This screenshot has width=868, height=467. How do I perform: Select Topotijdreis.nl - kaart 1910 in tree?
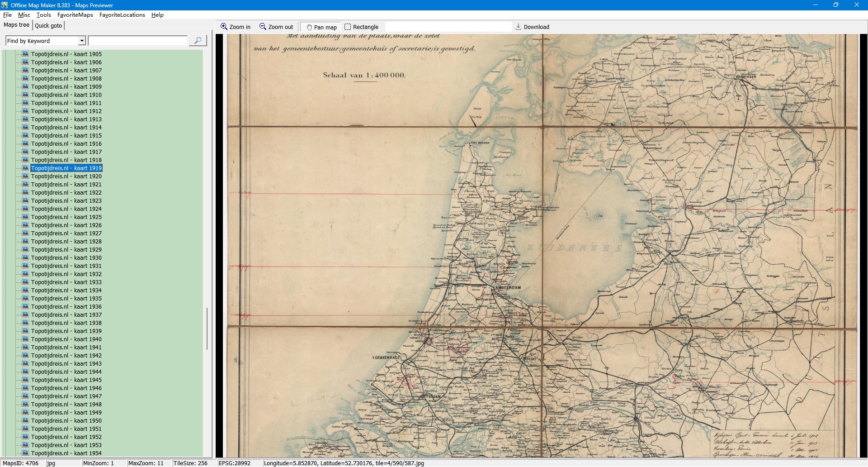[66, 95]
